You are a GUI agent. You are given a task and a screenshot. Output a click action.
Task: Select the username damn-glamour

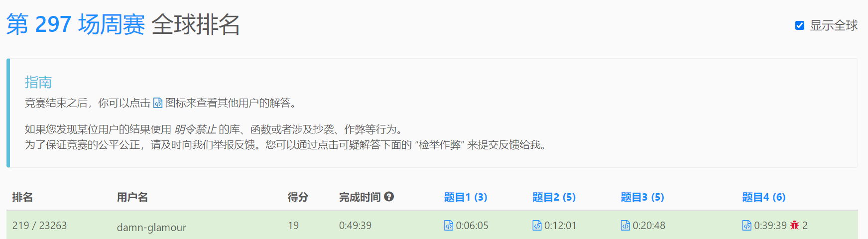click(x=151, y=228)
